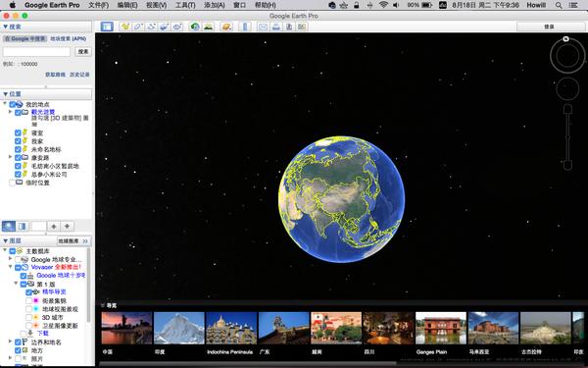Click the Wi-Fi icon in menu bar
The height and width of the screenshot is (368, 588).
tap(383, 5)
